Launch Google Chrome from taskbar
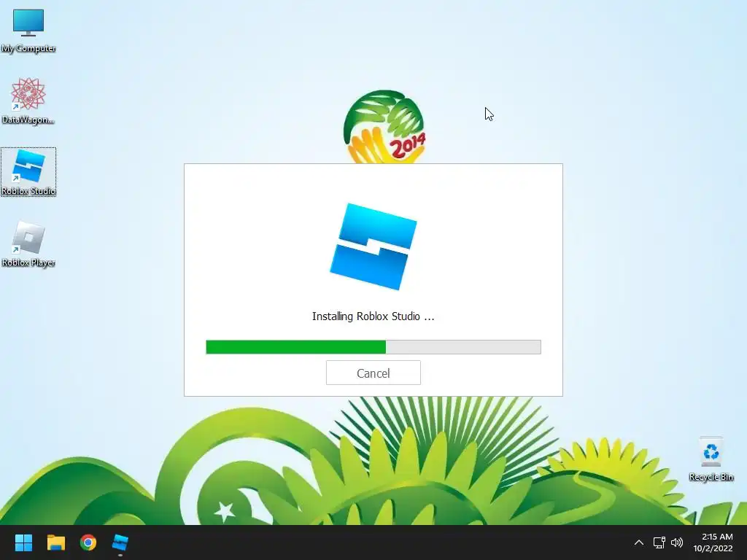The height and width of the screenshot is (560, 747). click(88, 542)
